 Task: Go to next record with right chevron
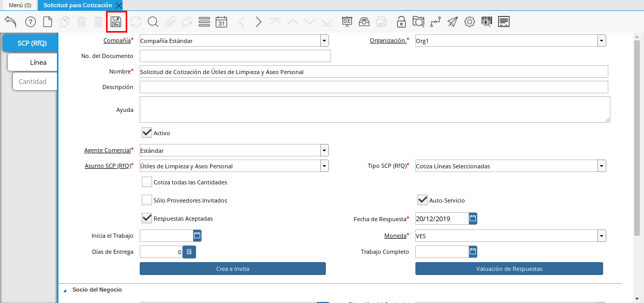(259, 22)
